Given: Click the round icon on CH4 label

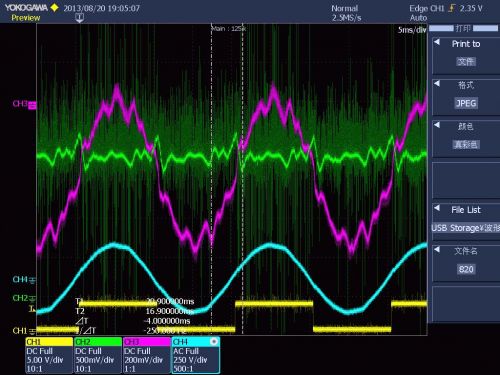Looking at the screenshot, I should tap(214, 341).
